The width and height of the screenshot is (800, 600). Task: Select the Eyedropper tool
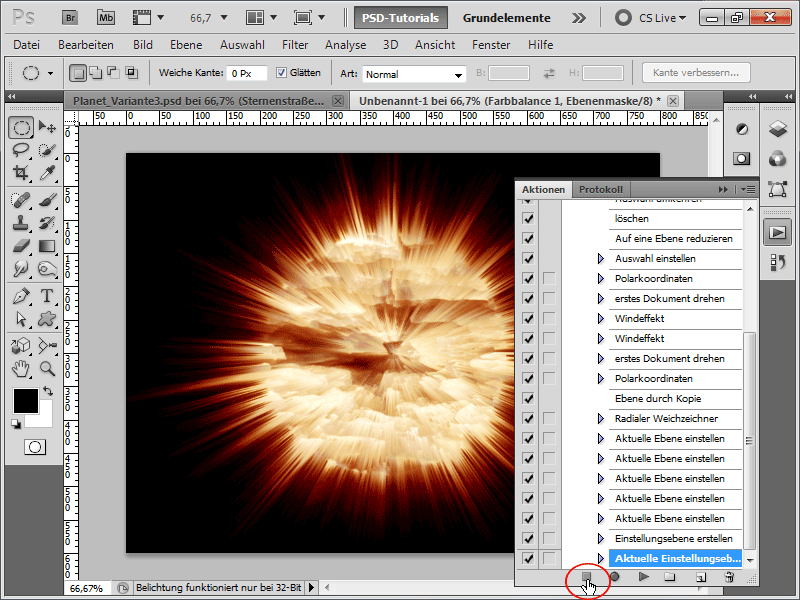[x=47, y=172]
